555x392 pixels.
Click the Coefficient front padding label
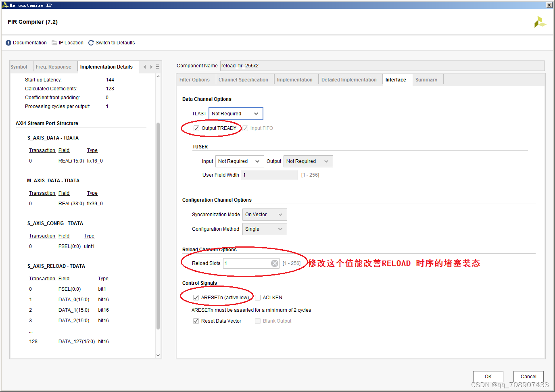coord(52,98)
